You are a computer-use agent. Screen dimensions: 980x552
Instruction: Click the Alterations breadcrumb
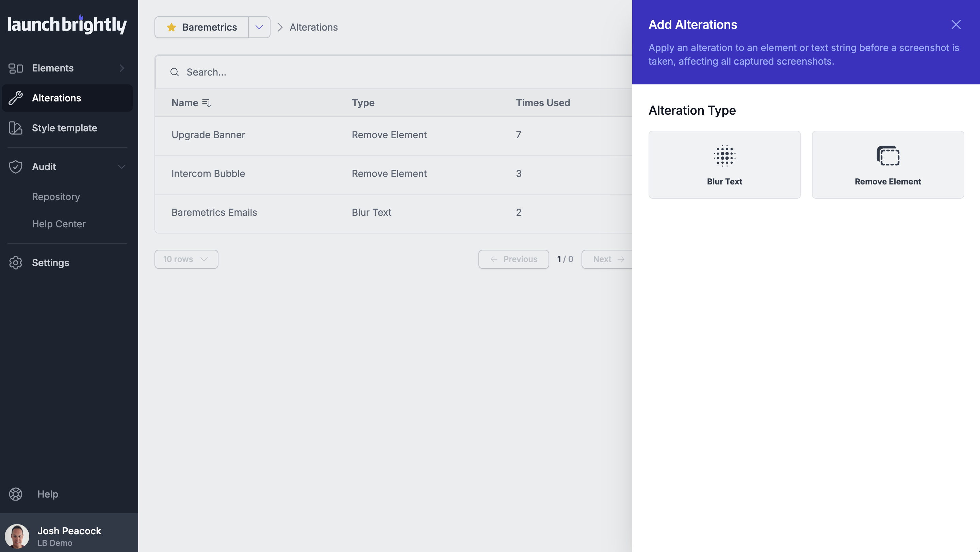313,27
